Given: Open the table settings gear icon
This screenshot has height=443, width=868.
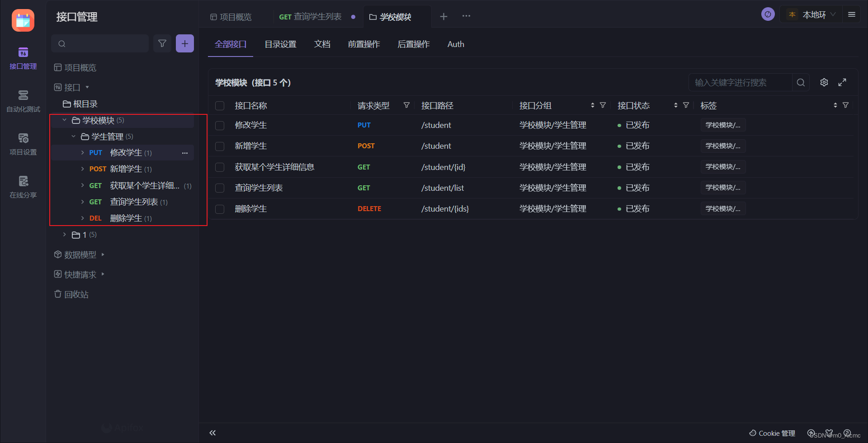Looking at the screenshot, I should tap(824, 82).
